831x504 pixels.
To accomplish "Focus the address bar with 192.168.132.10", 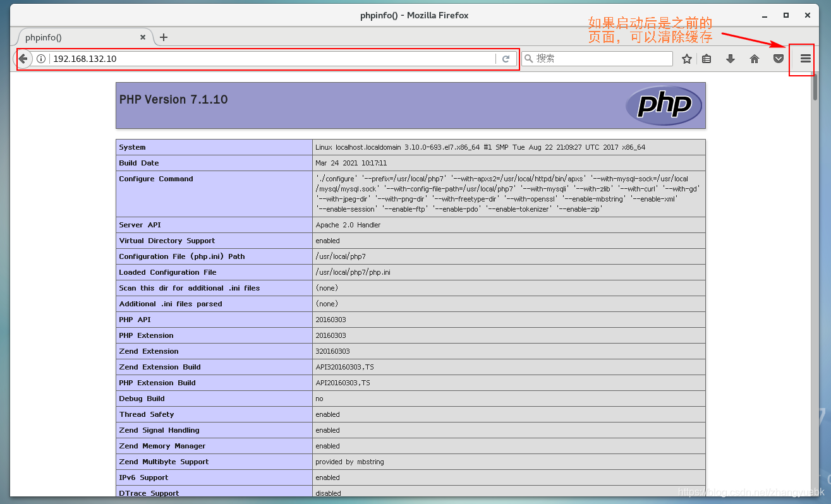I will pos(273,59).
